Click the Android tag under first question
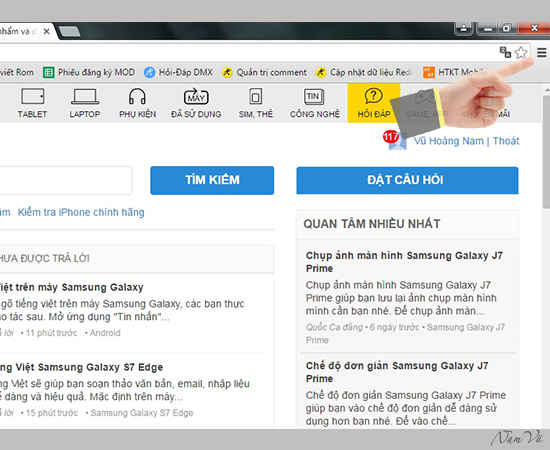The width and height of the screenshot is (550, 450). click(x=105, y=333)
